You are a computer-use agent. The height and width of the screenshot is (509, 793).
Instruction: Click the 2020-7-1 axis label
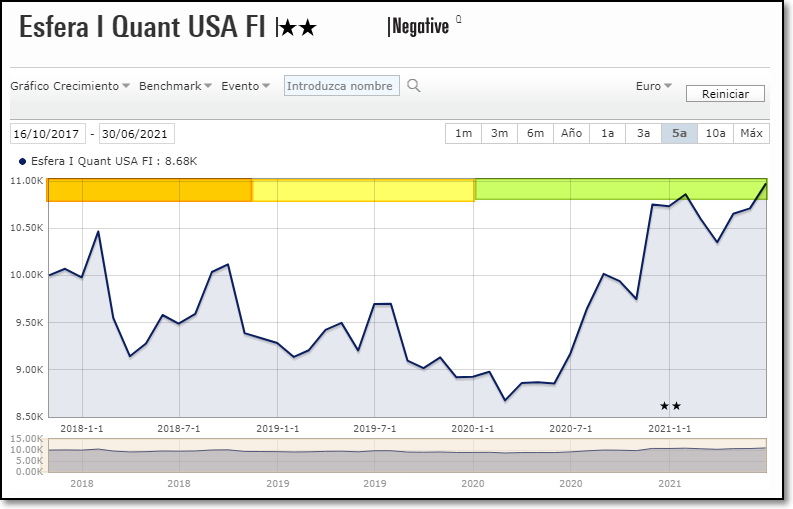pos(570,429)
